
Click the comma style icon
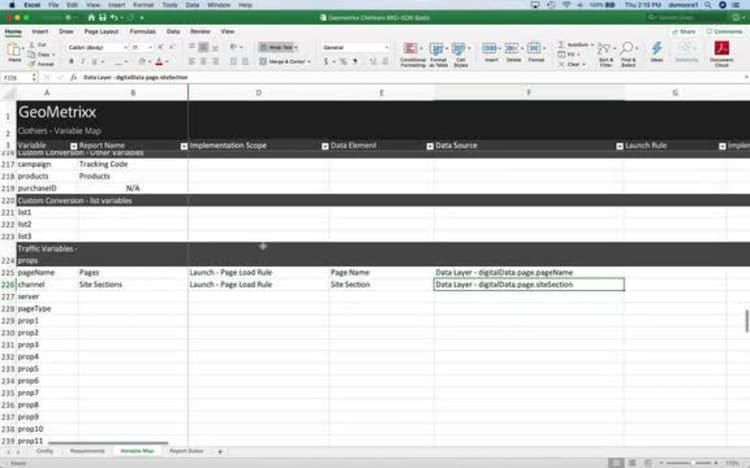(x=355, y=61)
